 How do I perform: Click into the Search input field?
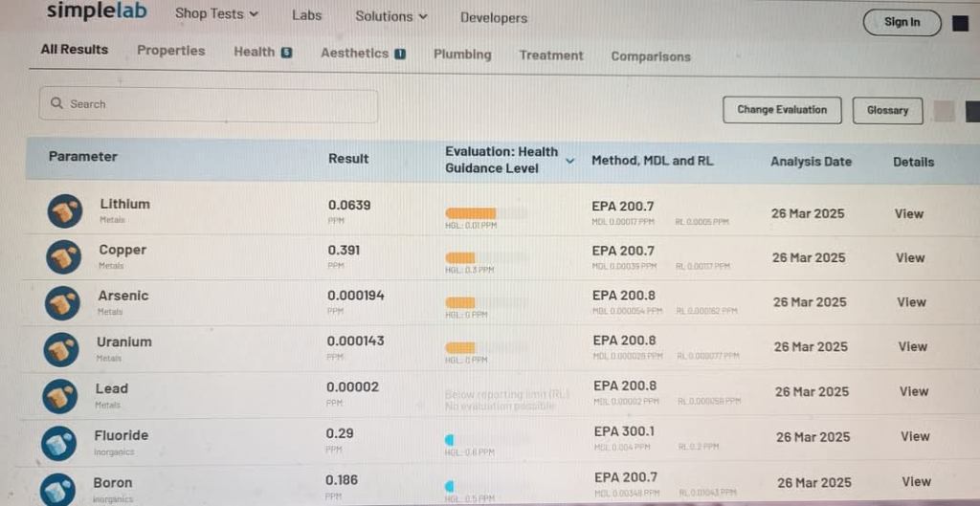(x=209, y=104)
